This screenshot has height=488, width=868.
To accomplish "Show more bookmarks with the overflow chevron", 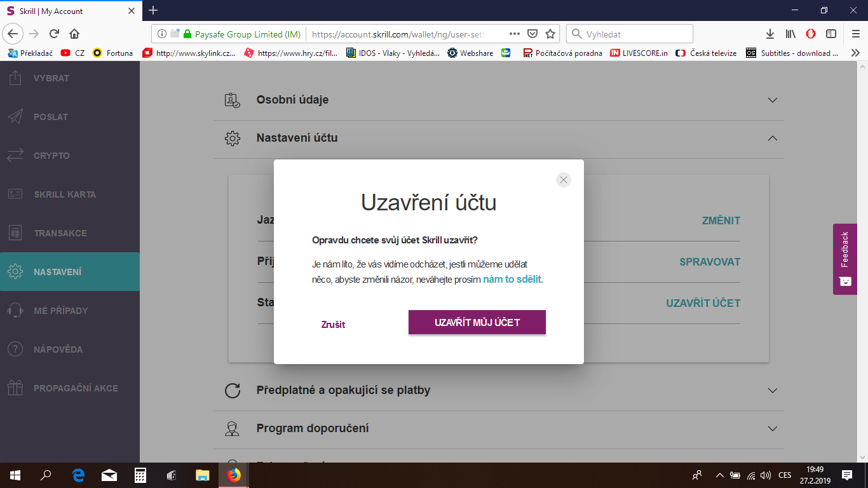I will [855, 53].
